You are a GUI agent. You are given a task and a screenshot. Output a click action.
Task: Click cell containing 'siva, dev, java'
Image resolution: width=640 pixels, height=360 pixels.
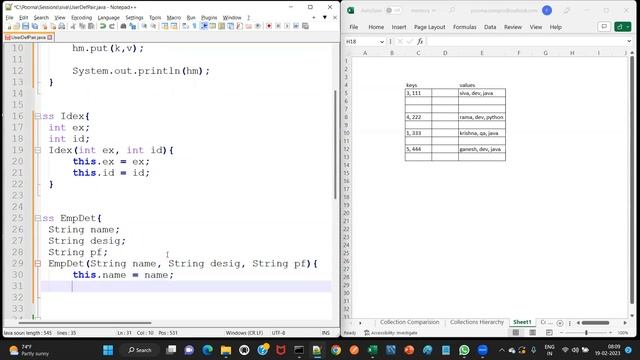(482, 93)
